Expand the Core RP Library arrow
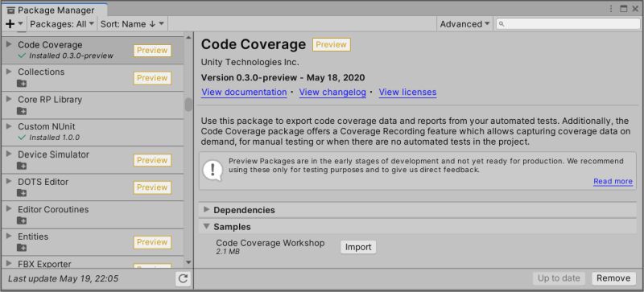 point(9,99)
